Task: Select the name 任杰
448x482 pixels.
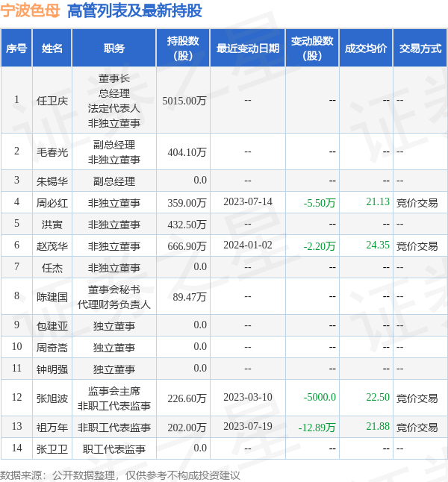Action: [x=52, y=268]
